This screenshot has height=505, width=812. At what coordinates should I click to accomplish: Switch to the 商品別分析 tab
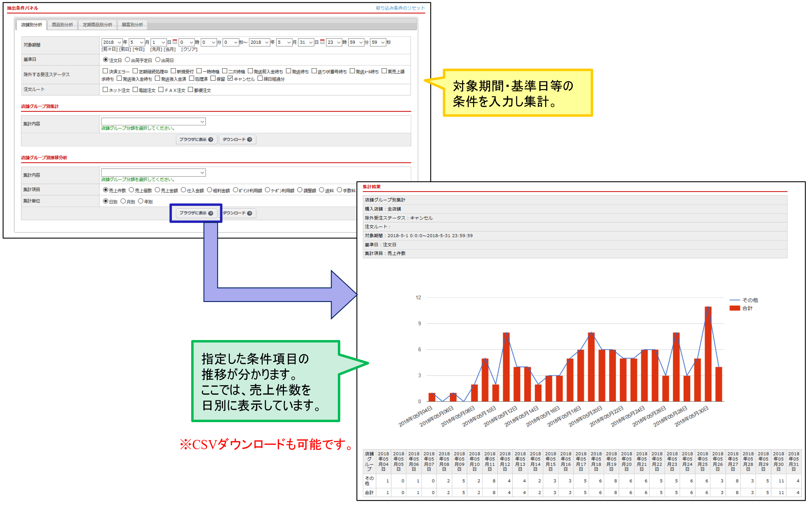pos(62,25)
